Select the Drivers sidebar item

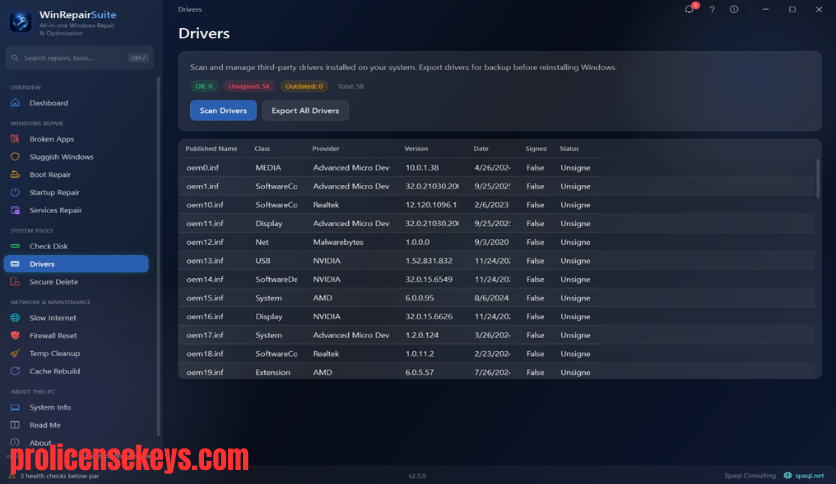76,264
